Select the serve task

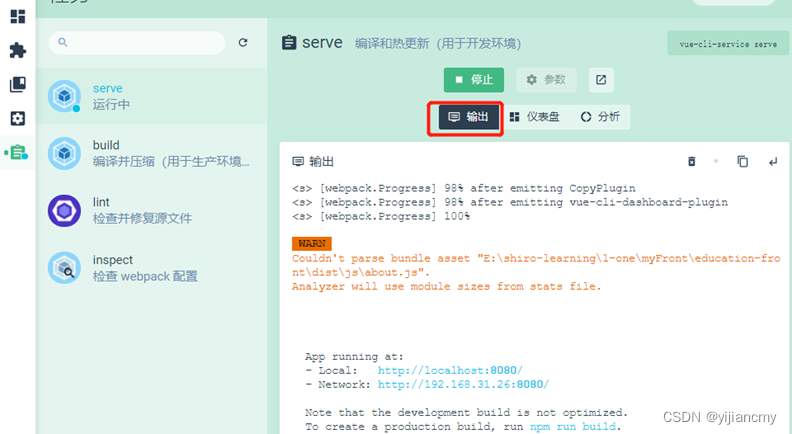(x=152, y=96)
